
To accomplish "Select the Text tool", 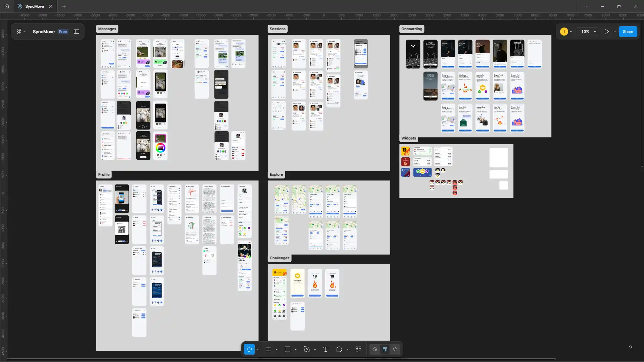I will (325, 349).
